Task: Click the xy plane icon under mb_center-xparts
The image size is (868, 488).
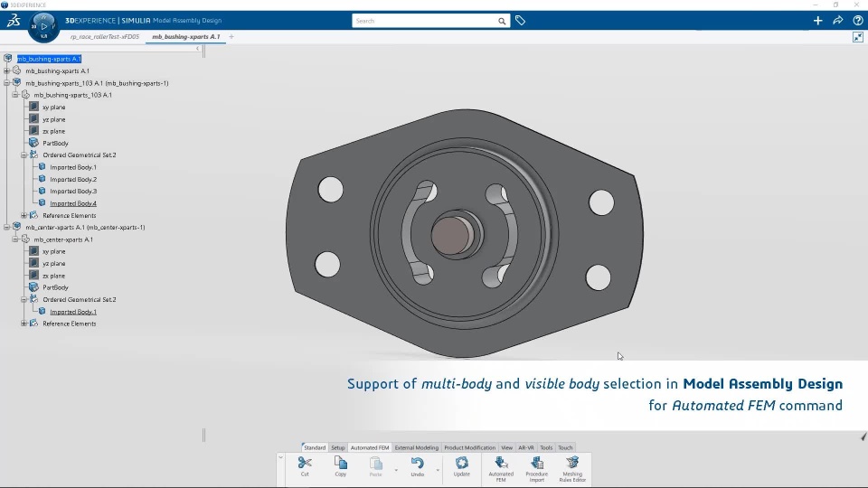Action: [33, 251]
